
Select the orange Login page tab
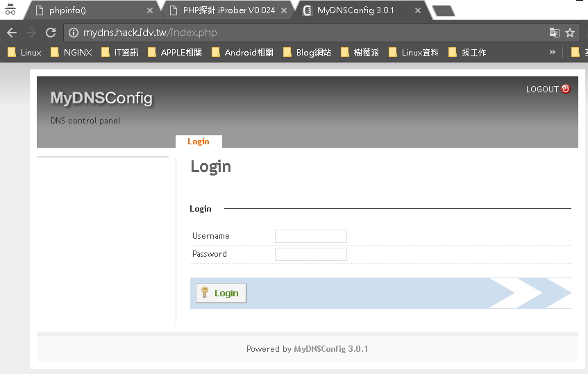coord(199,142)
